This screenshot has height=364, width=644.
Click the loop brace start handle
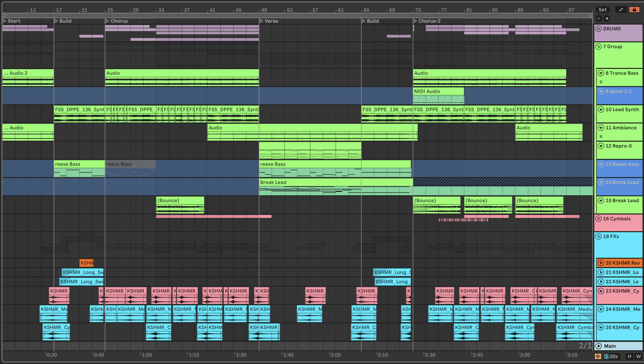4,15
